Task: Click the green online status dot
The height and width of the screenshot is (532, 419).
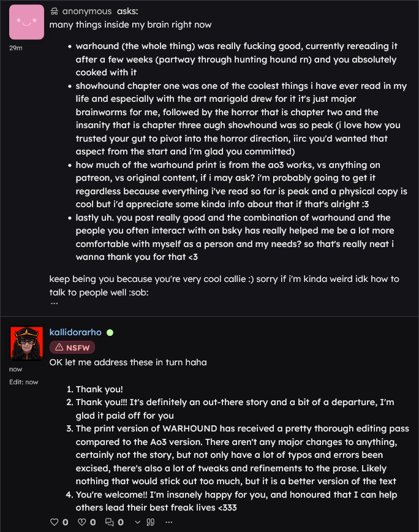Action: pyautogui.click(x=110, y=332)
